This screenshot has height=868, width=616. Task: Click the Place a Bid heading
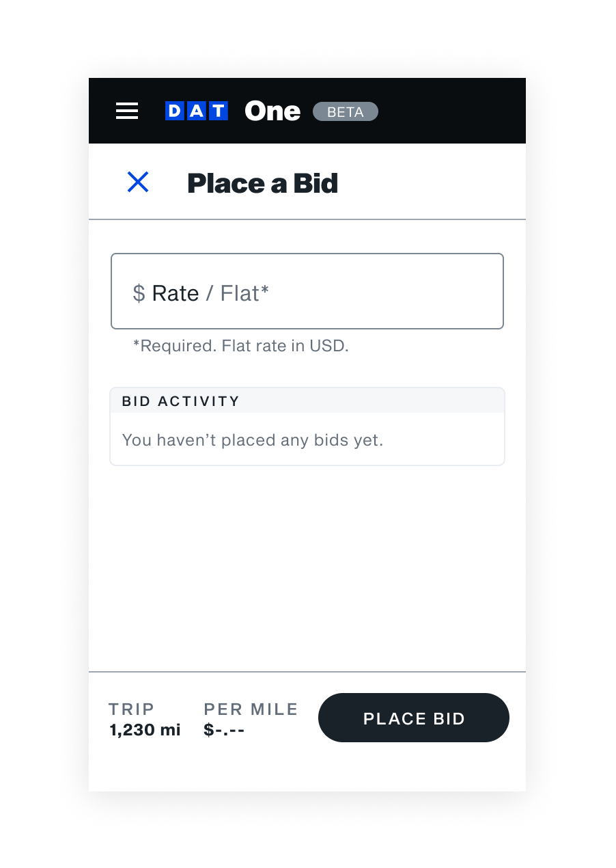tap(262, 183)
